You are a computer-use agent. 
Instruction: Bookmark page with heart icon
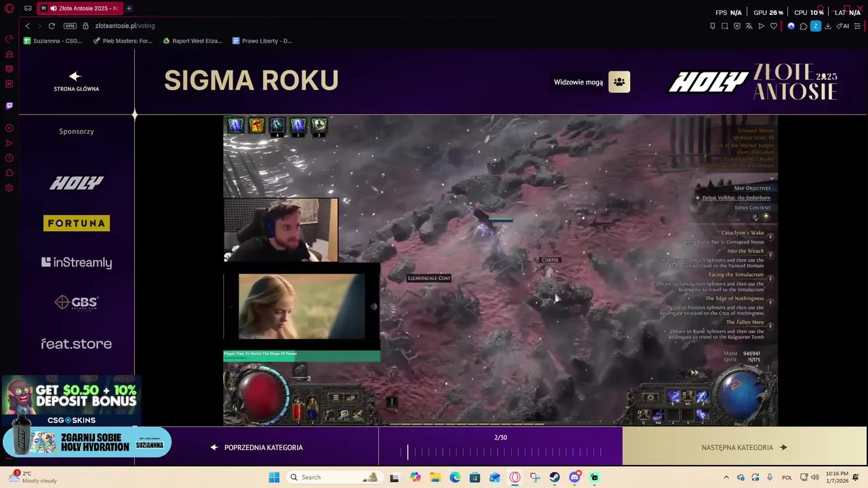(x=774, y=26)
